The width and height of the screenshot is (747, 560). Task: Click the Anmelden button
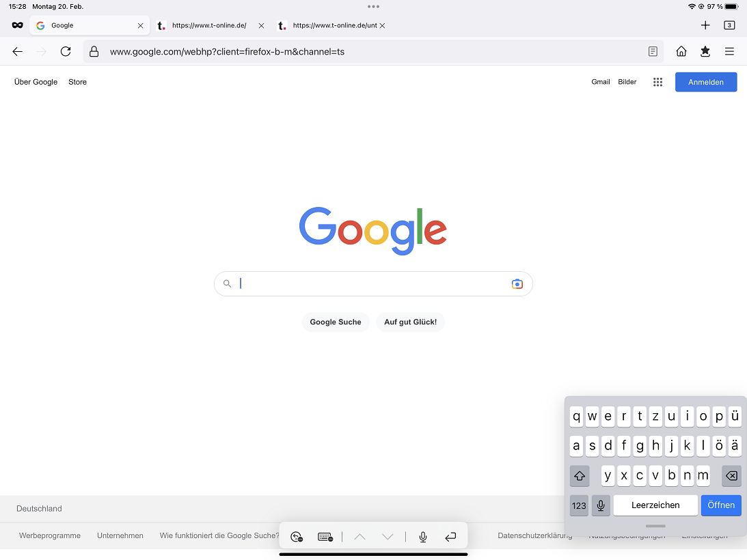pos(705,82)
